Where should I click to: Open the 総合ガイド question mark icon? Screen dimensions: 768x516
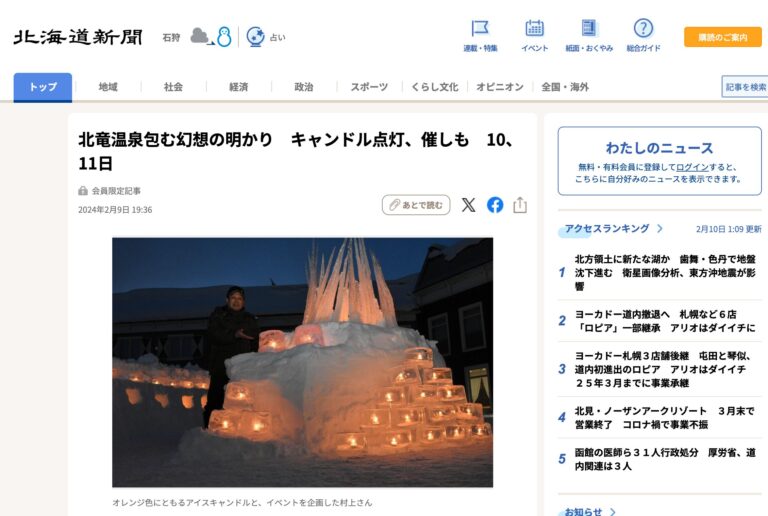(643, 28)
